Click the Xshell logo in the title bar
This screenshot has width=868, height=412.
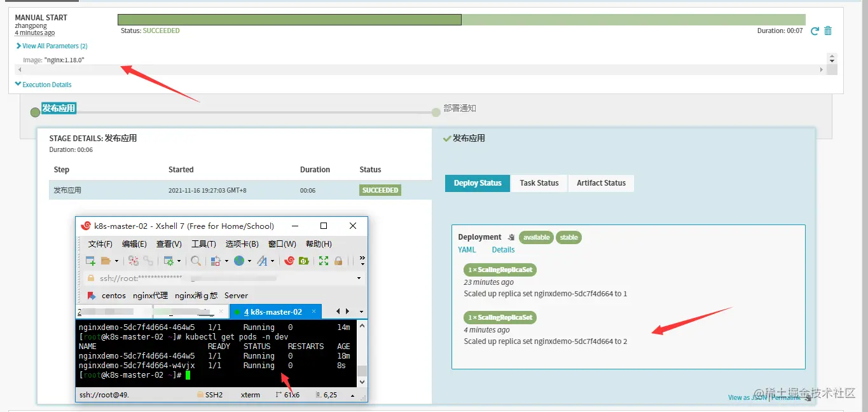(x=86, y=226)
